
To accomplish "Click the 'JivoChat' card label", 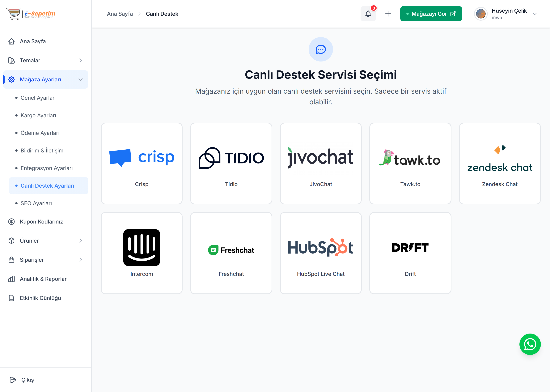I will (x=321, y=184).
